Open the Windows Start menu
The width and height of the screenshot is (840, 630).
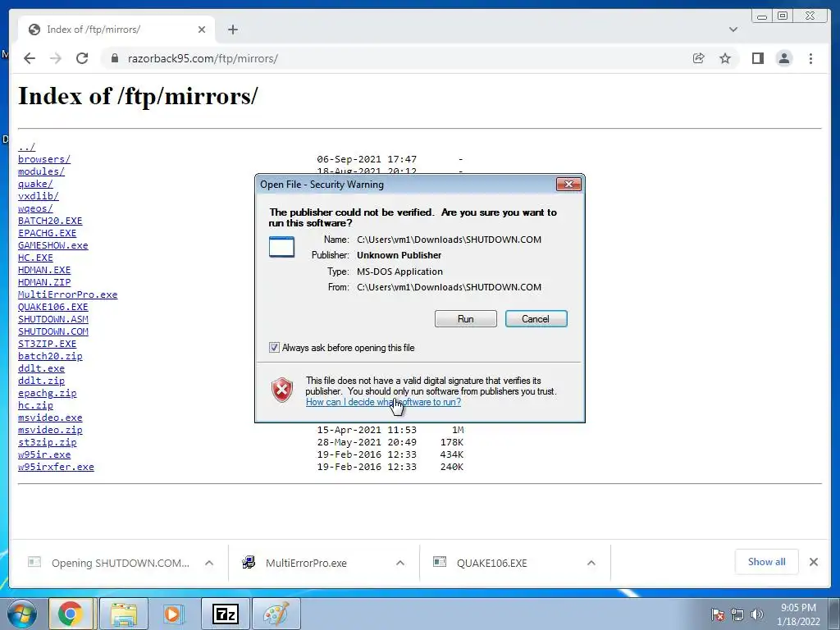click(21, 614)
